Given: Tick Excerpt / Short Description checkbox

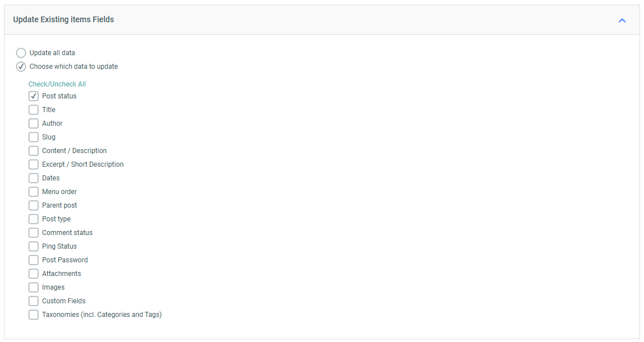Looking at the screenshot, I should (x=34, y=164).
